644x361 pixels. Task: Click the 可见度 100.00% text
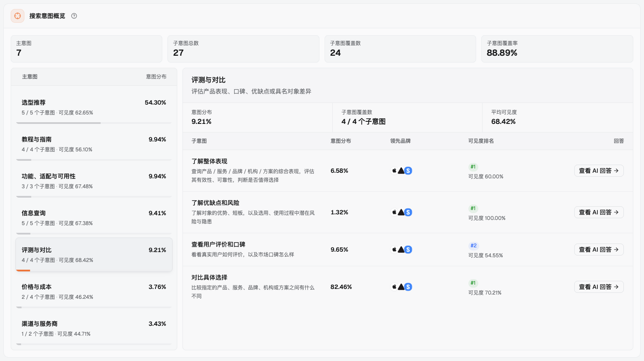pyautogui.click(x=487, y=218)
